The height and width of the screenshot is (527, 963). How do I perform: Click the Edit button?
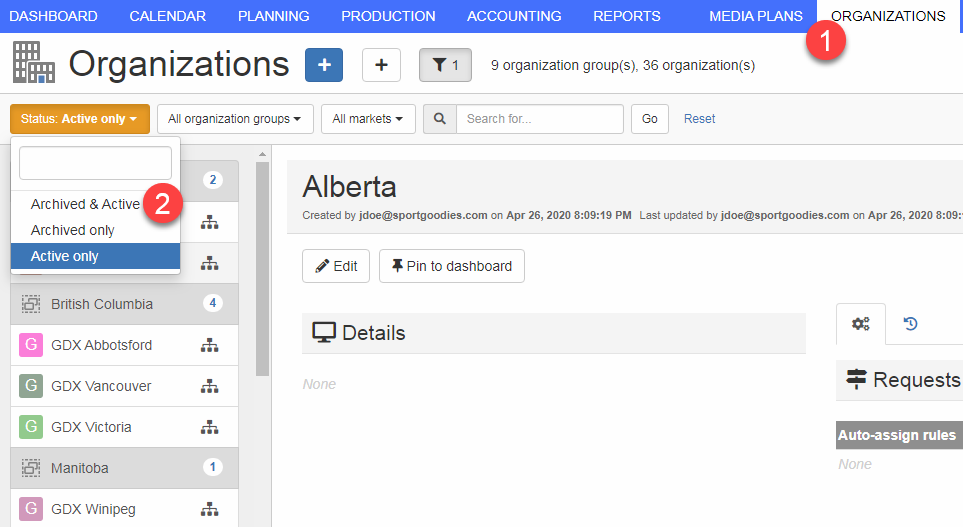tap(336, 266)
